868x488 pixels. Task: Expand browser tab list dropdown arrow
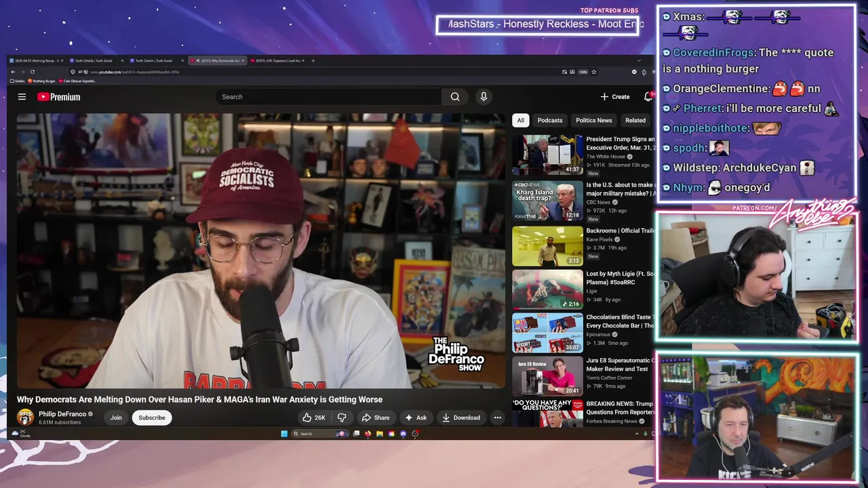pyautogui.click(x=639, y=60)
